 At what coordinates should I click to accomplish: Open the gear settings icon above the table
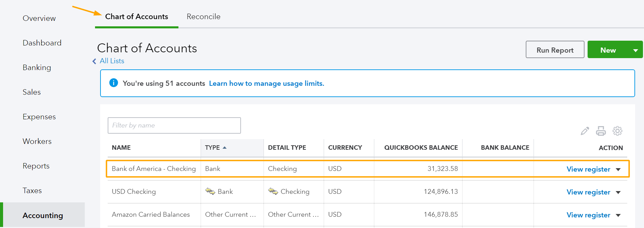click(x=617, y=131)
